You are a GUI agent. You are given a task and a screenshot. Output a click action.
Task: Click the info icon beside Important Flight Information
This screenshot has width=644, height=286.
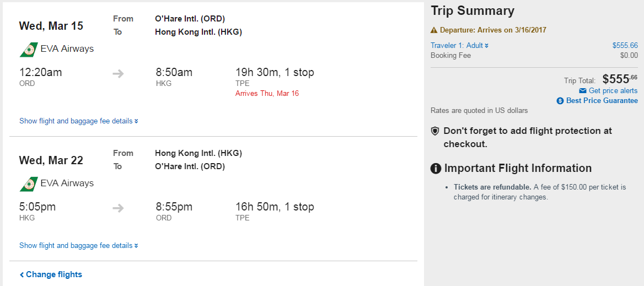tap(436, 169)
